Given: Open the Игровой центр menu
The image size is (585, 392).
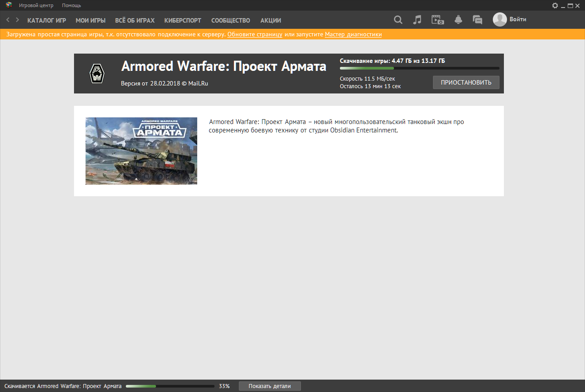Looking at the screenshot, I should (36, 5).
